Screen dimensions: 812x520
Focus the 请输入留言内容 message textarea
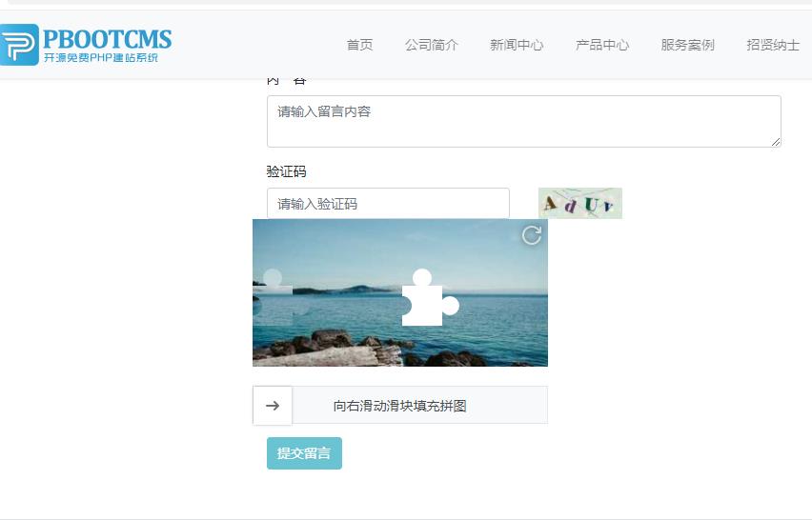[523, 121]
